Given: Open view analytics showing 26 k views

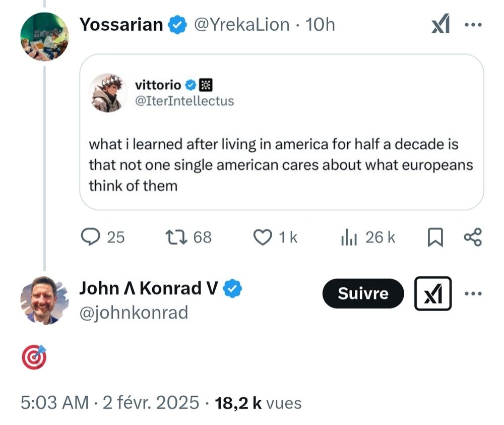Looking at the screenshot, I should (x=348, y=237).
